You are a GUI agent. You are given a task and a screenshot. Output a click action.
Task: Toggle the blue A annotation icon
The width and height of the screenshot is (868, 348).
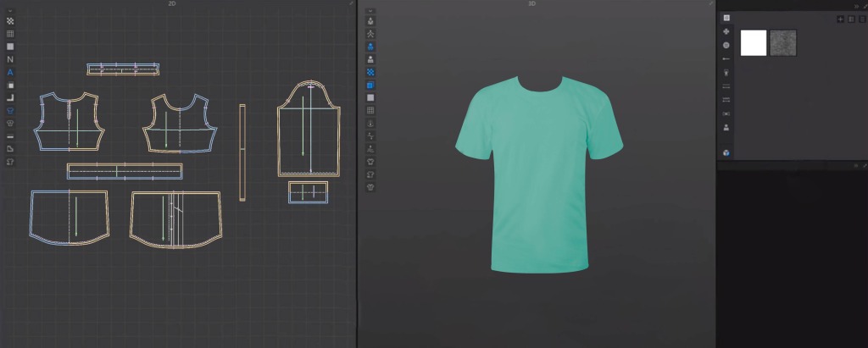(10, 73)
